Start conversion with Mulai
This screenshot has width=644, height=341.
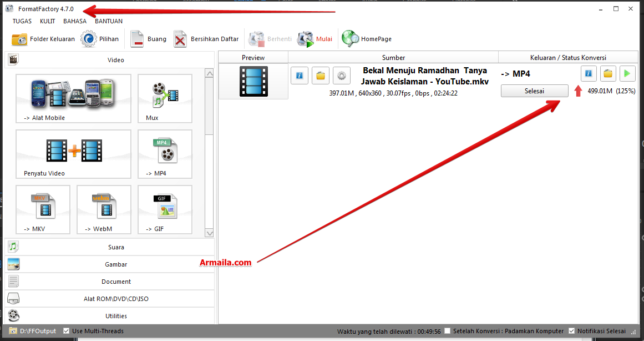[x=315, y=39]
